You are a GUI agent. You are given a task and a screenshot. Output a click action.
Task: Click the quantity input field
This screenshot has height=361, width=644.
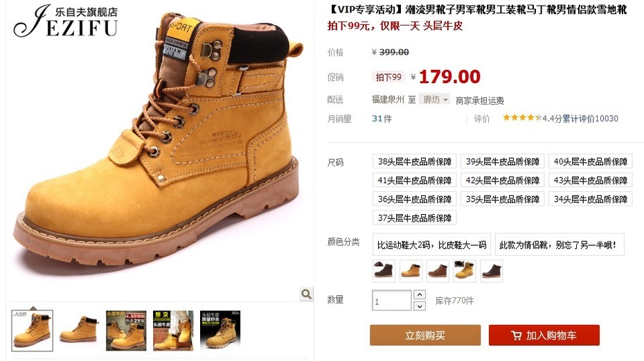pos(391,301)
